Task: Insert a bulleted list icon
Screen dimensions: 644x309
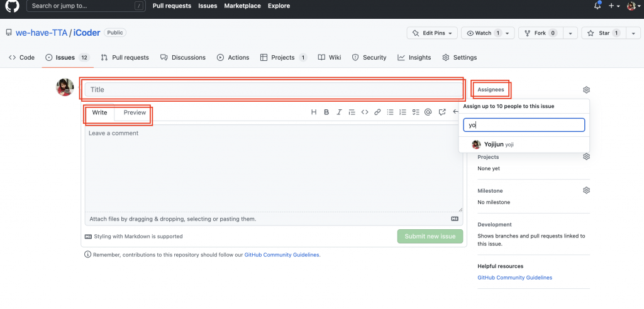Action: tap(390, 112)
